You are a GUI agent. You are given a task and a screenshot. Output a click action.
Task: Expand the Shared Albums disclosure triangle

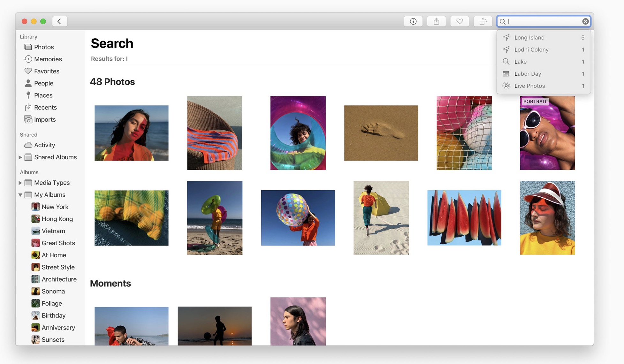pyautogui.click(x=20, y=157)
